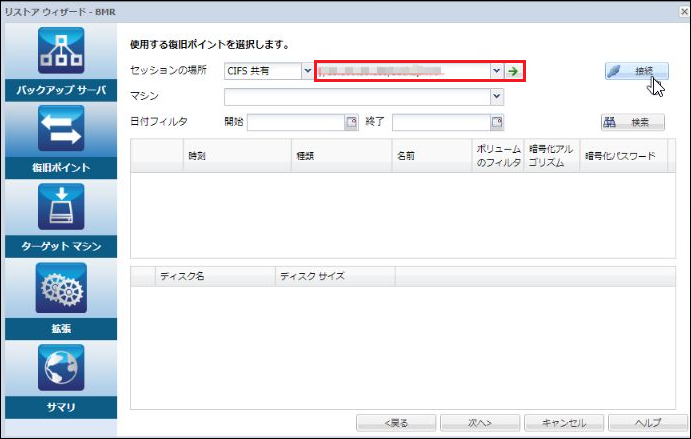The width and height of the screenshot is (691, 439).
Task: Click the ディスク サイズ column header
Action: click(335, 276)
